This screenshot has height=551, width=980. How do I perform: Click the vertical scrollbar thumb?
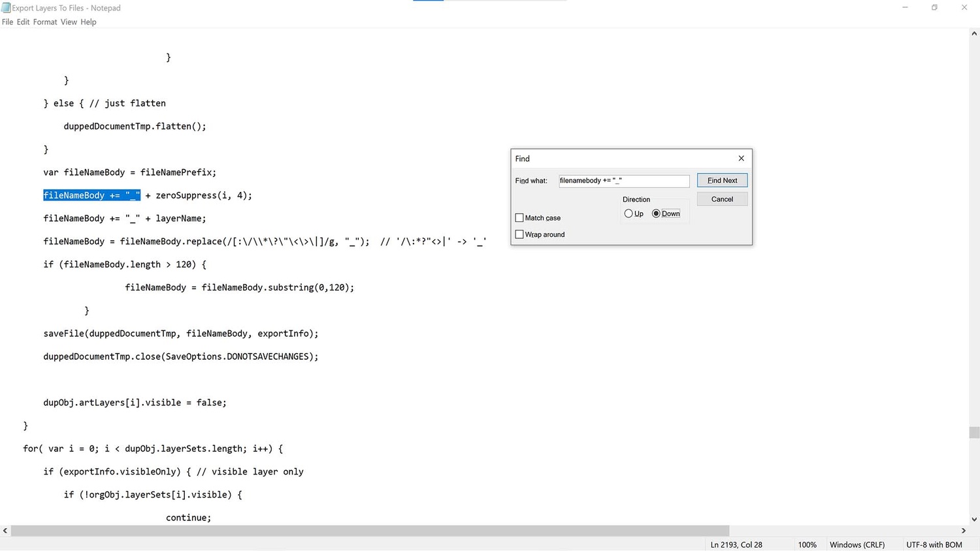tap(974, 432)
